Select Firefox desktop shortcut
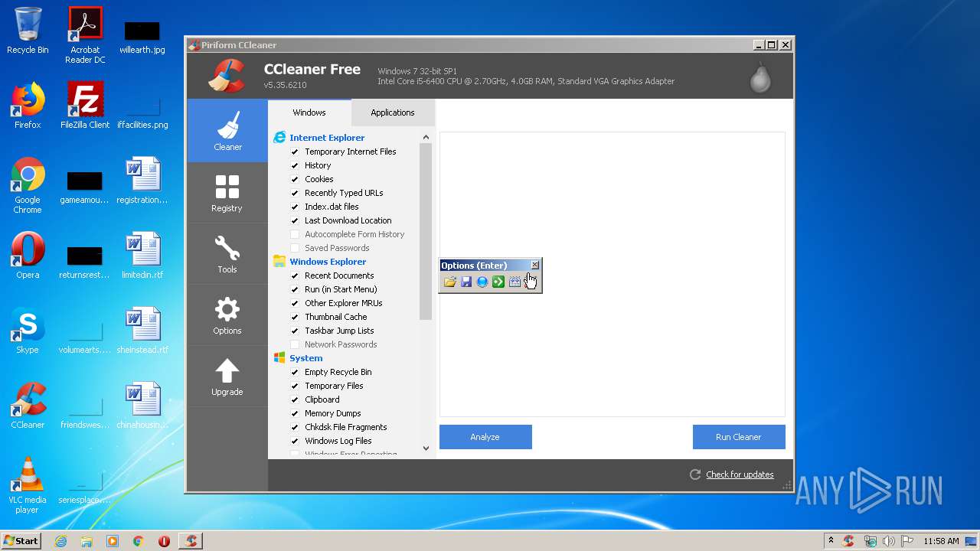 pos(28,106)
